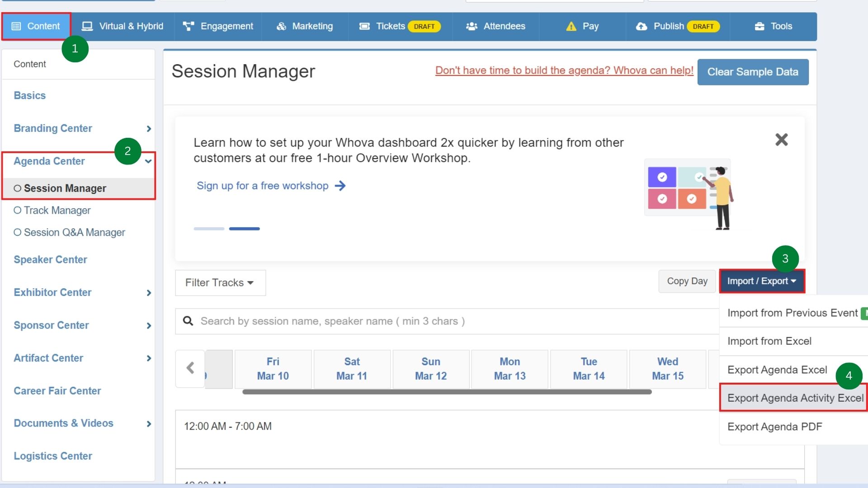Select the Session Q&A Manager radio button
Screen dimensions: 868x488
18,232
